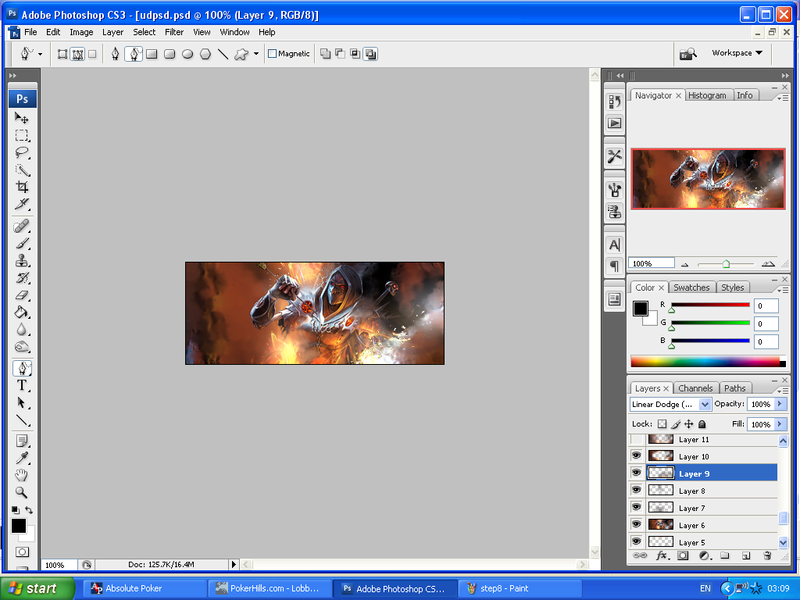Create a new layer in Layers panel
The width and height of the screenshot is (800, 600).
pos(745,556)
